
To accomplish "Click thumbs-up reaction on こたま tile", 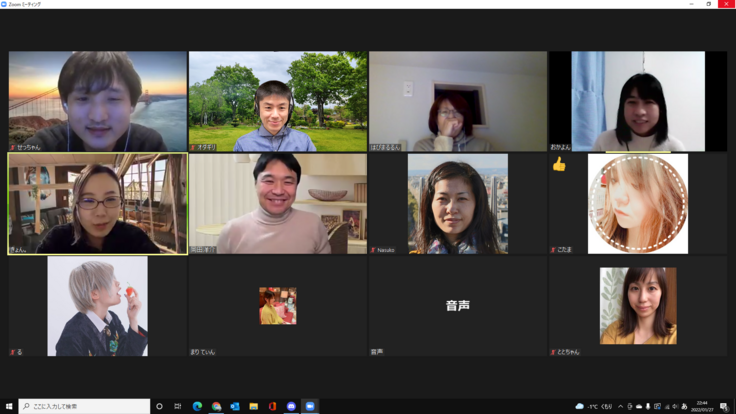I will pyautogui.click(x=559, y=164).
